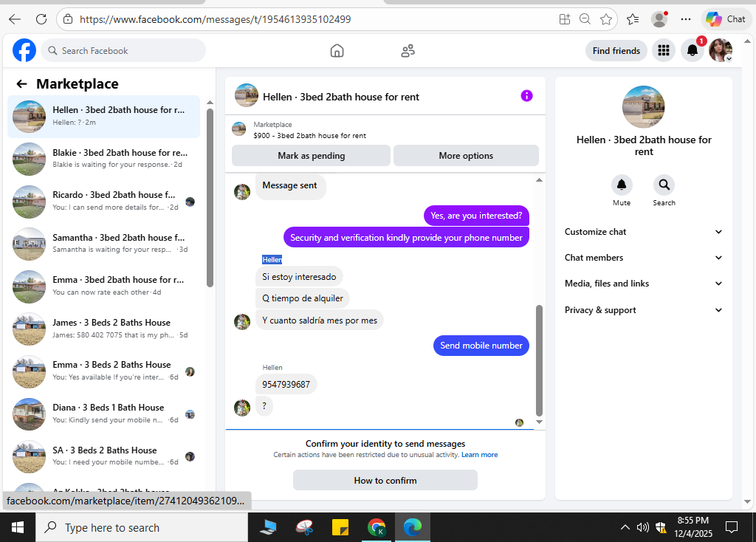Open the account profile picture menu
The width and height of the screenshot is (756, 542).
(721, 50)
